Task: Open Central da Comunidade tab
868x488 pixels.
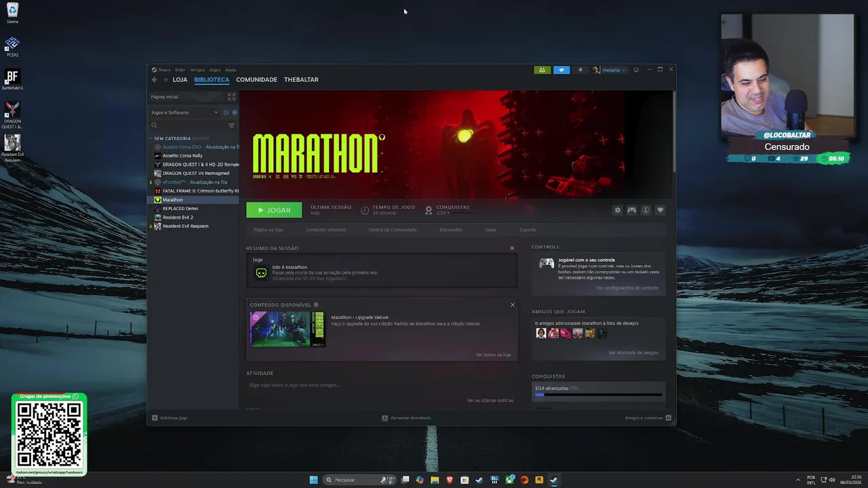Action: click(392, 230)
